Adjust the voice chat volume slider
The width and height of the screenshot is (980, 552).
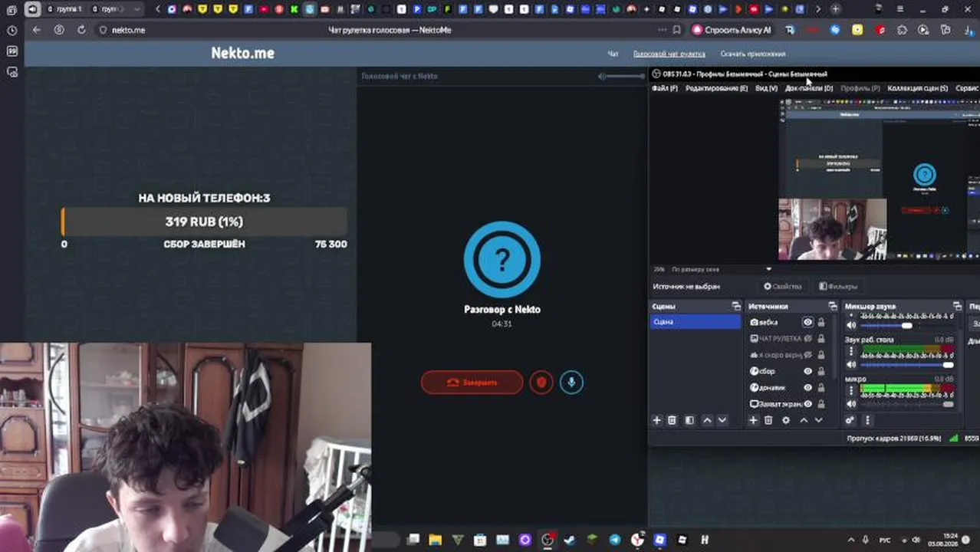click(x=623, y=76)
